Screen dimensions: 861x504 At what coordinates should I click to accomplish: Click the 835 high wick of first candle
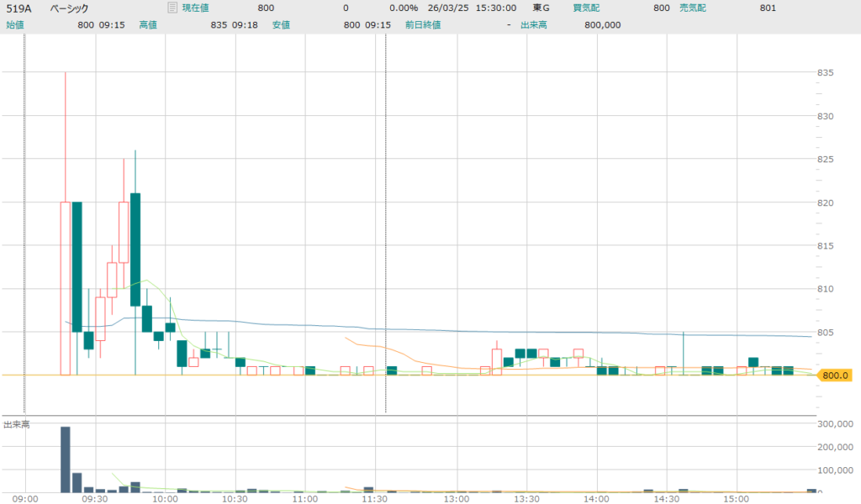tap(65, 76)
